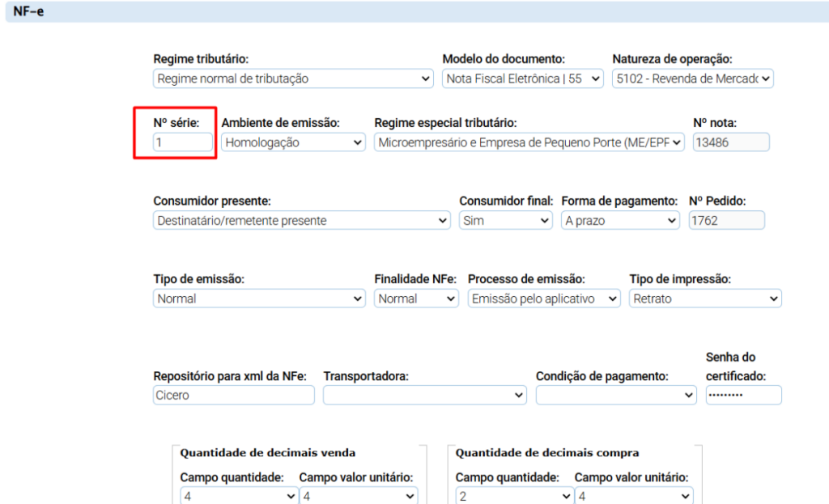This screenshot has height=504, width=829.
Task: Open the Condição de pagamento dropdown
Action: coord(616,395)
